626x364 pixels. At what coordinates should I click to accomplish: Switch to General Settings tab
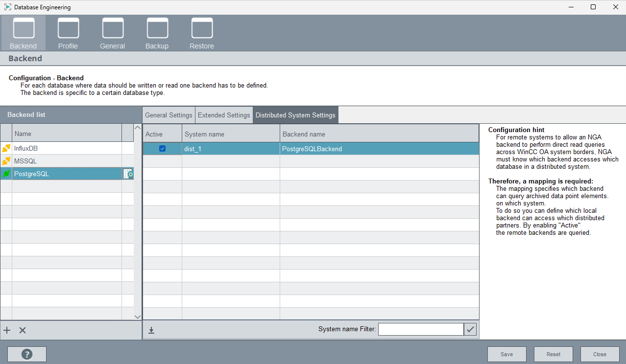pos(169,115)
